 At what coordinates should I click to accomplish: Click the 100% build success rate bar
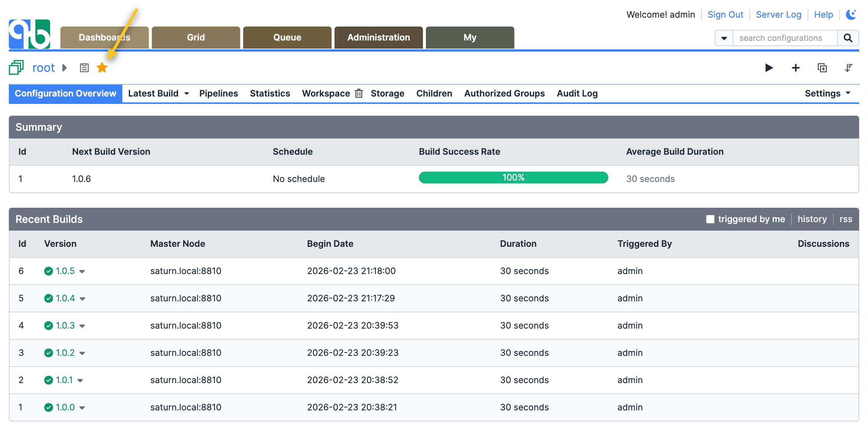[x=513, y=178]
